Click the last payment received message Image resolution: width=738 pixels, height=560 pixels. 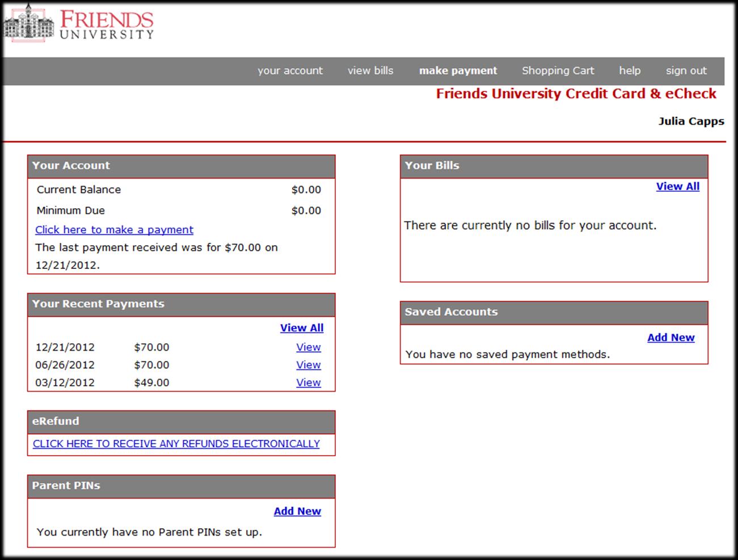[x=157, y=256]
